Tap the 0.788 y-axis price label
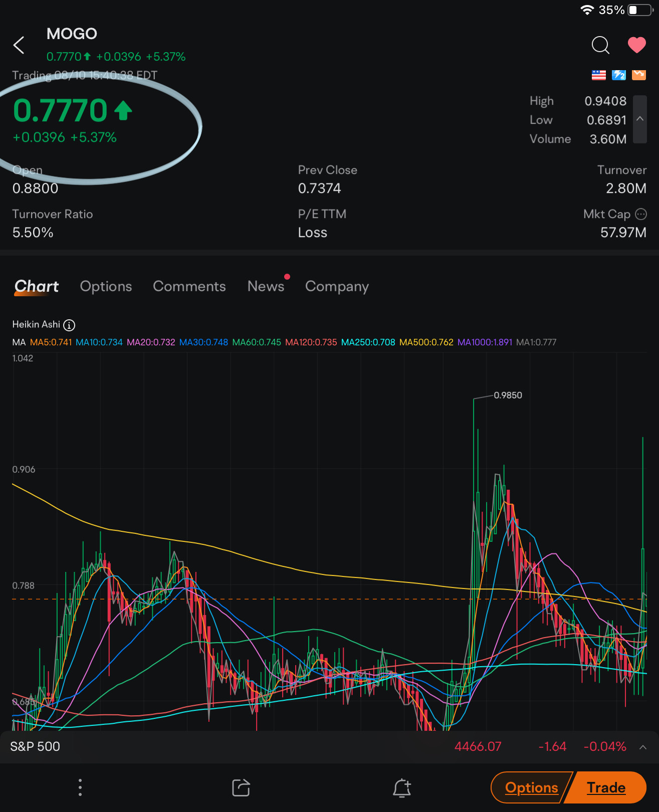Viewport: 659px width, 812px height. pyautogui.click(x=23, y=585)
